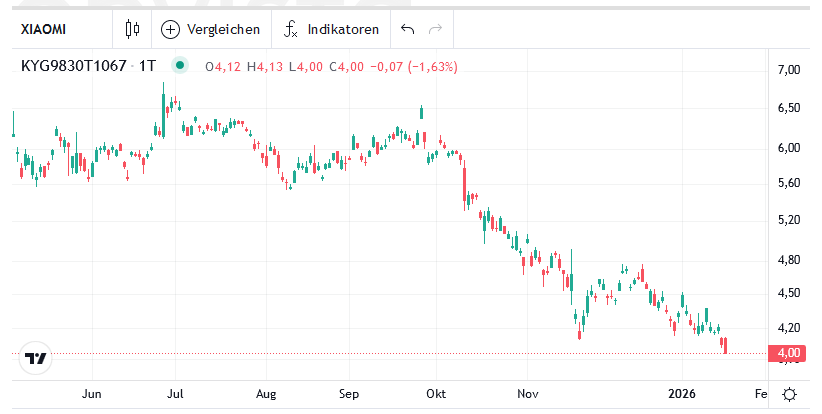Click the KYG9830T1067 chart legend title
Screen dimensions: 822x414
[x=74, y=66]
